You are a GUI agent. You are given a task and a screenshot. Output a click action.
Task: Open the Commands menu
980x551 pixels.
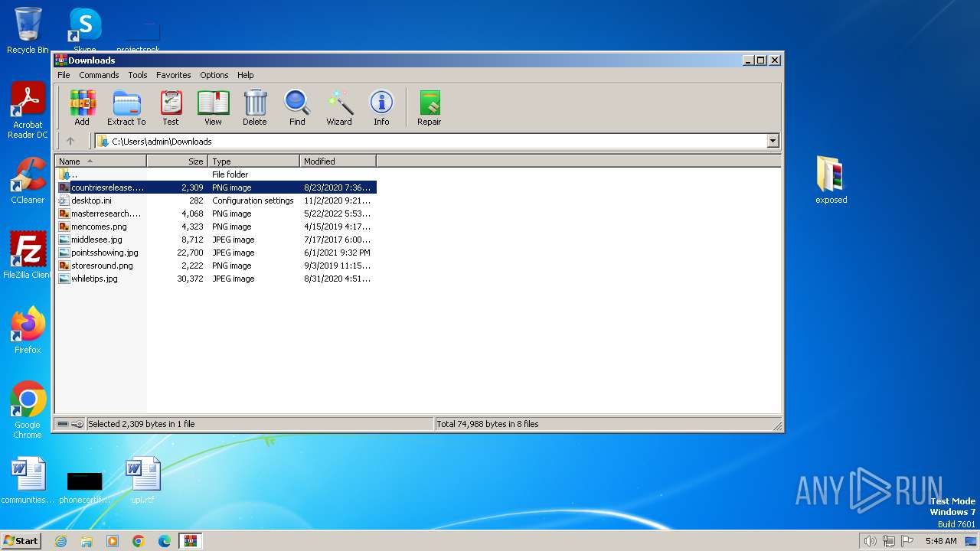[x=99, y=75]
